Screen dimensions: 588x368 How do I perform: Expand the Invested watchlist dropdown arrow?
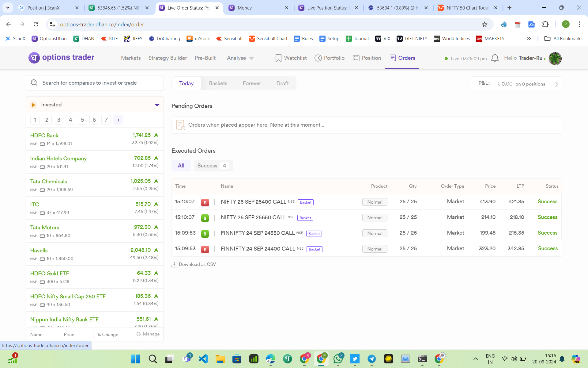coord(157,105)
